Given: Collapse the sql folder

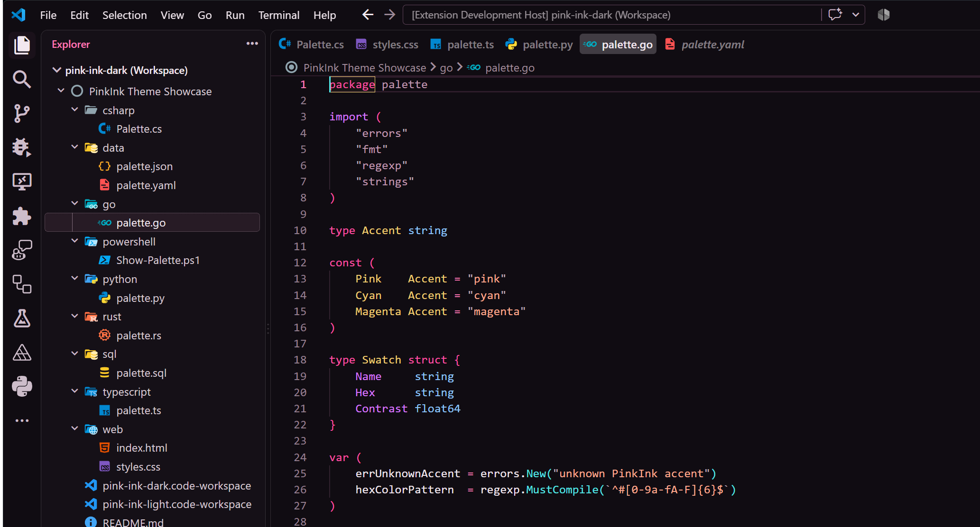Looking at the screenshot, I should pyautogui.click(x=74, y=353).
